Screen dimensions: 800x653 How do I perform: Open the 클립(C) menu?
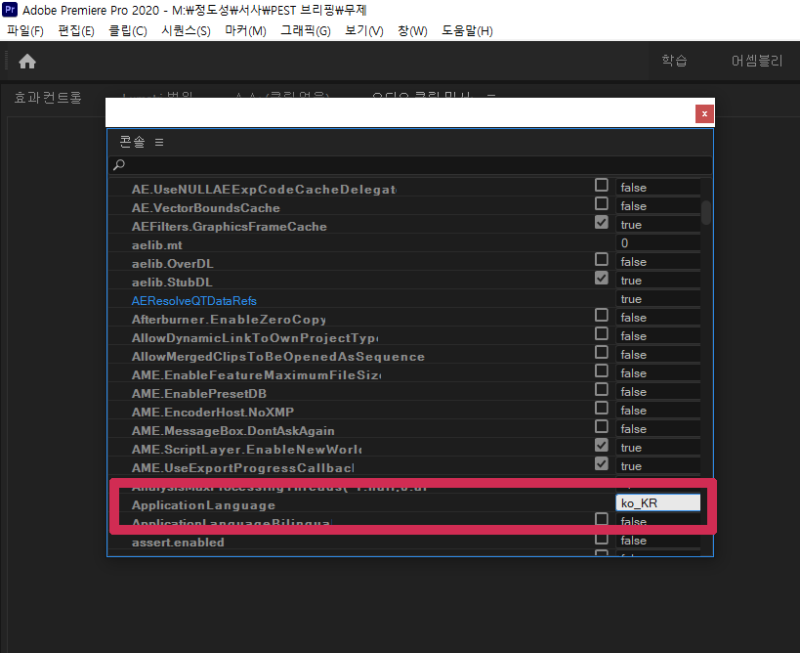point(128,31)
